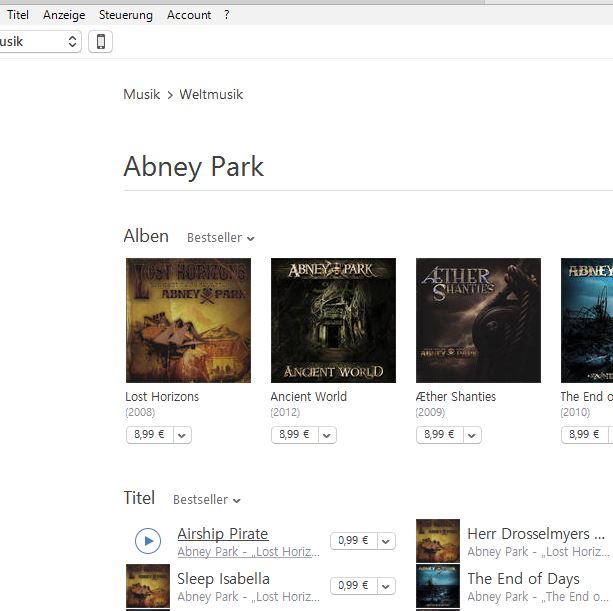The height and width of the screenshot is (611, 613).
Task: Go to Musik in breadcrumb
Action: (142, 94)
